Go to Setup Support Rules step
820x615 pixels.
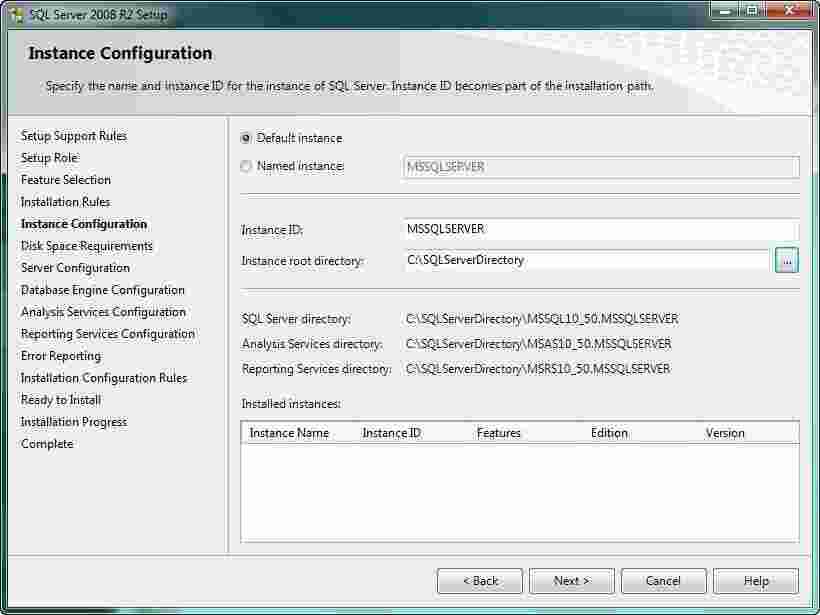click(x=74, y=136)
